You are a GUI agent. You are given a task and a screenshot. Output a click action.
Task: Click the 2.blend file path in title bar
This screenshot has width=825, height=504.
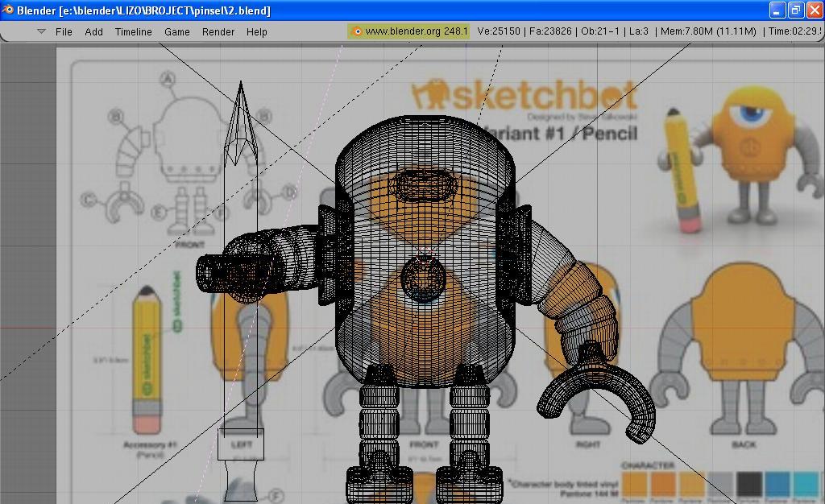tap(165, 10)
